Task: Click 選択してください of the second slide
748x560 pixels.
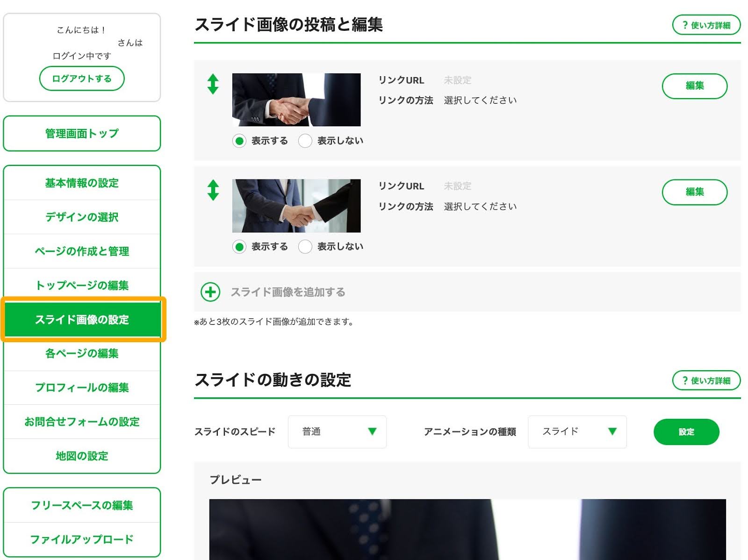Action: (x=480, y=206)
